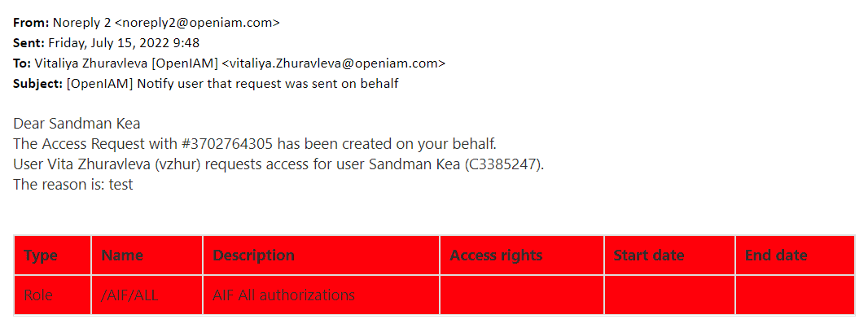Click the empty End date cell
This screenshot has height=332, width=868.
click(x=795, y=295)
